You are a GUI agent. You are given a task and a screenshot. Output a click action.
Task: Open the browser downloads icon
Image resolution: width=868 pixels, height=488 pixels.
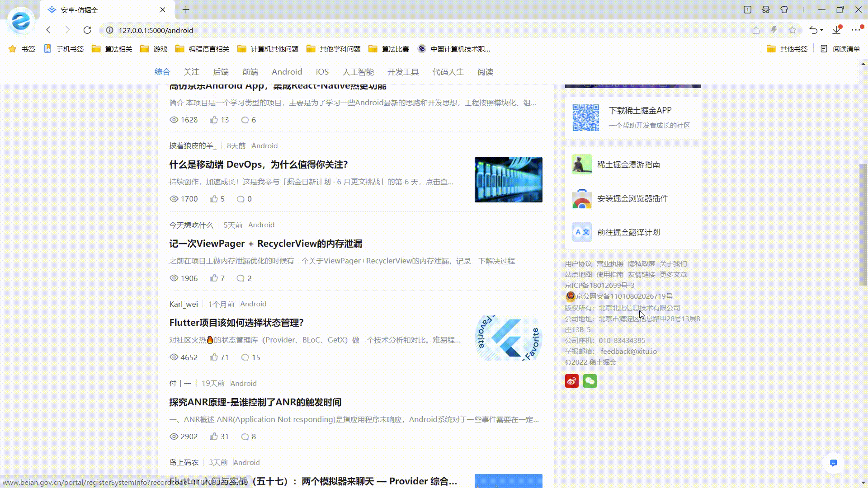[x=836, y=30]
